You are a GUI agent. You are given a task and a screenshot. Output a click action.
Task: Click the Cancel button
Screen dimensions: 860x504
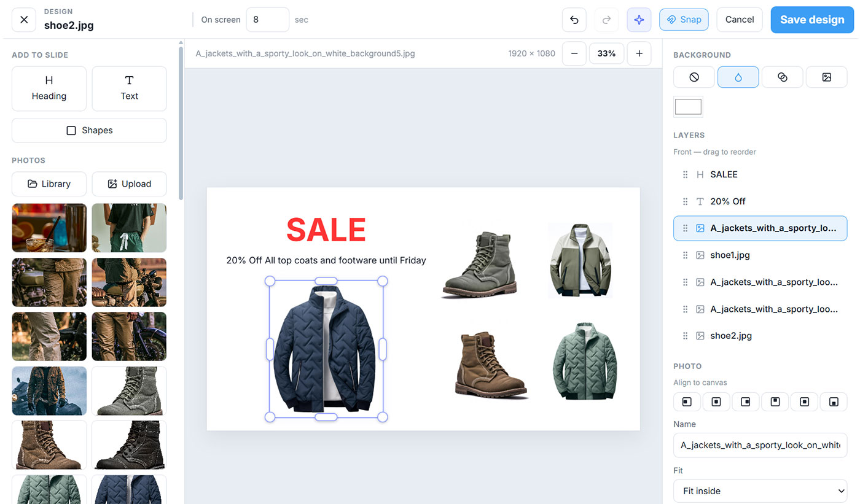click(x=740, y=20)
